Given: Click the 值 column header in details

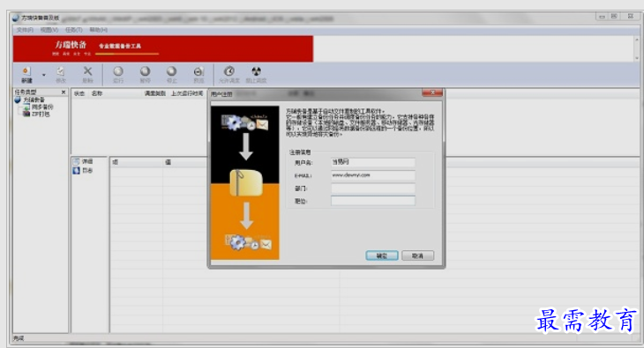Looking at the screenshot, I should click(168, 162).
